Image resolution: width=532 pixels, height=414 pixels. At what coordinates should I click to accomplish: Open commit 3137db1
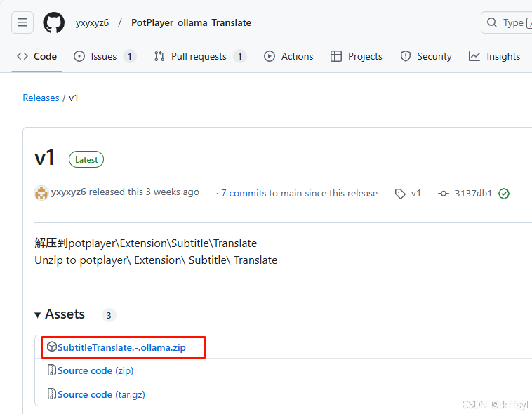point(473,194)
